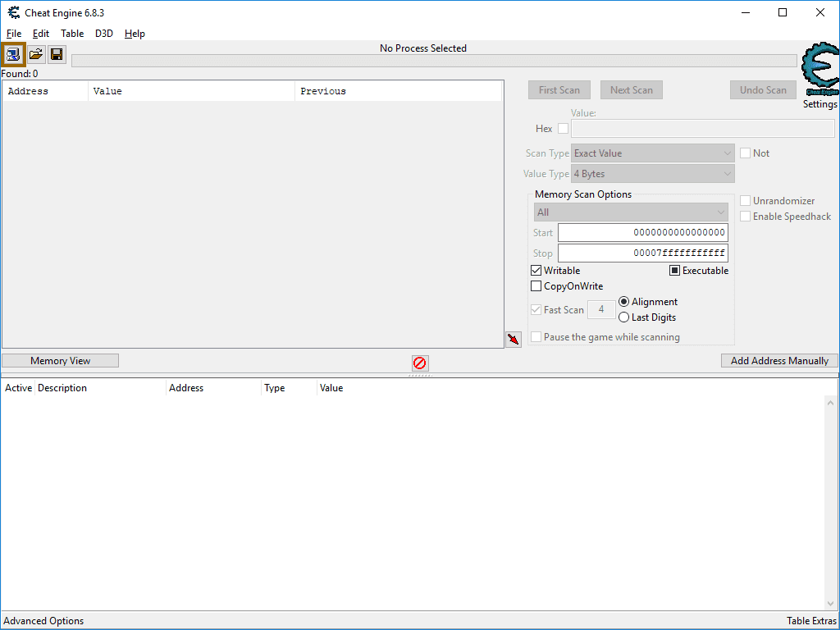Open the Edit menu
The height and width of the screenshot is (630, 840).
pos(41,33)
